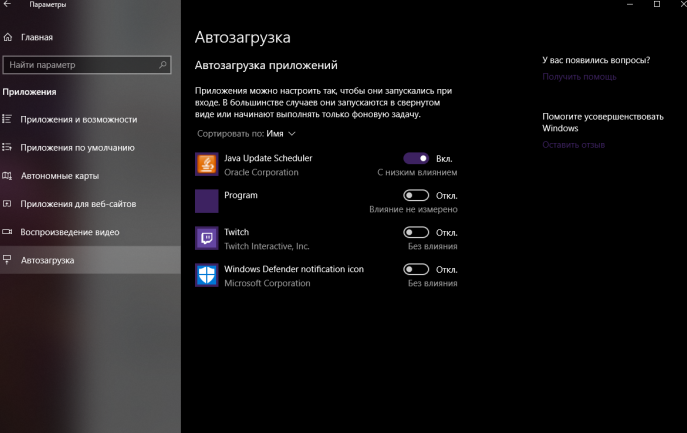687x433 pixels.
Task: Select Воспроизведение видео section
Action: point(90,232)
